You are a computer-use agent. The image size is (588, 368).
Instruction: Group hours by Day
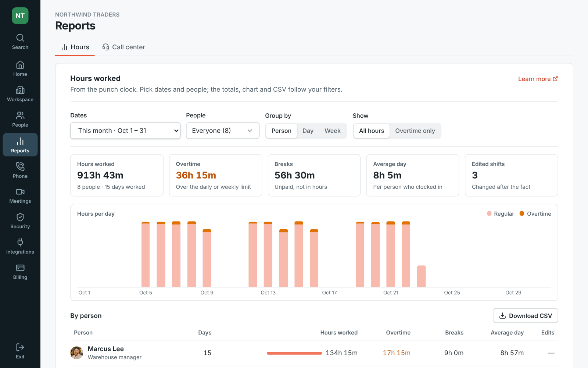(x=308, y=131)
